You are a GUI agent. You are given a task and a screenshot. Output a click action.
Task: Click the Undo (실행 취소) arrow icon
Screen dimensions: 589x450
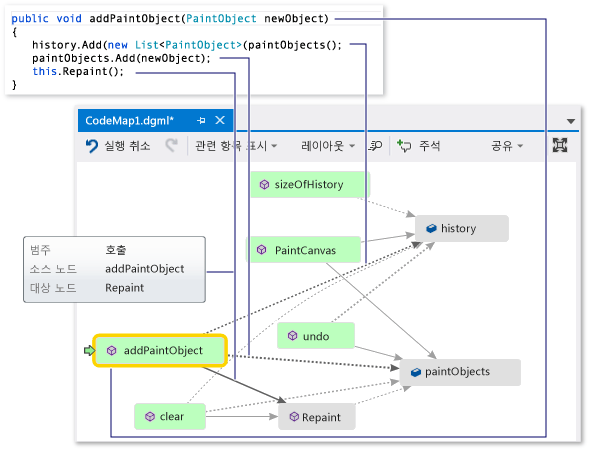click(x=91, y=146)
